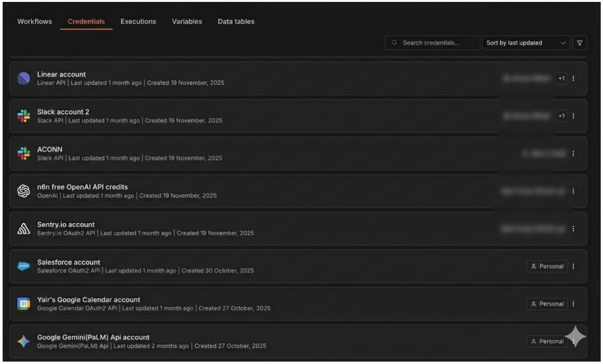Image resolution: width=603 pixels, height=364 pixels.
Task: Click 'Salesforce OAuth2 API' subtitle
Action: (x=68, y=271)
